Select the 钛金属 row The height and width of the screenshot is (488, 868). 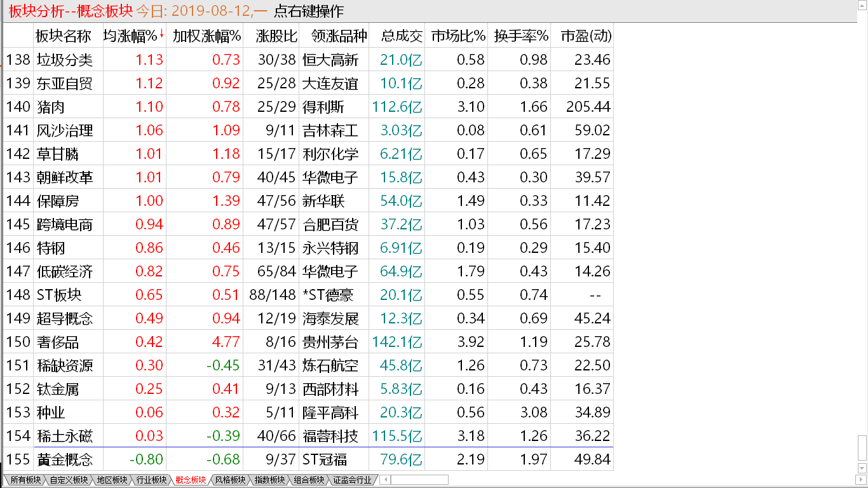[308, 389]
